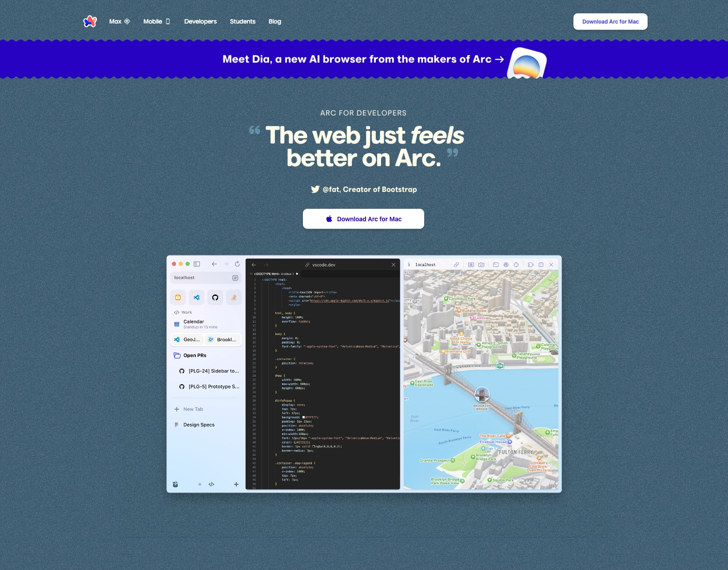Click the back arrow in Arc sidebar
The height and width of the screenshot is (570, 728).
click(214, 264)
